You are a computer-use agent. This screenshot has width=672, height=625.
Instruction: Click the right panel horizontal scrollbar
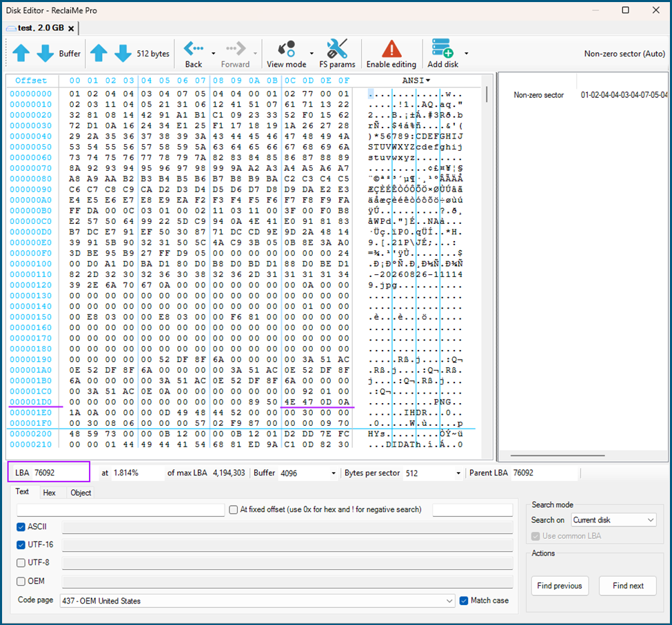pyautogui.click(x=557, y=455)
